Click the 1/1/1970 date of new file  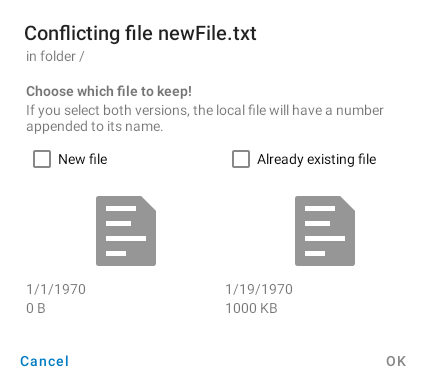point(56,289)
